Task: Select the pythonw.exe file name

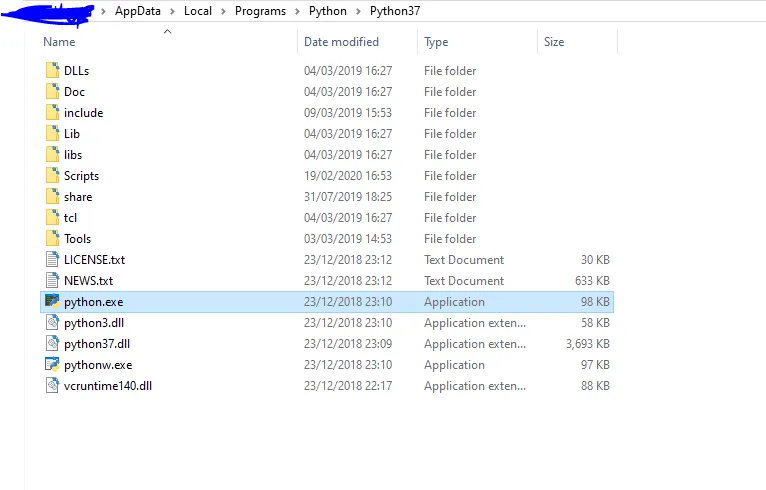Action: tap(98, 365)
